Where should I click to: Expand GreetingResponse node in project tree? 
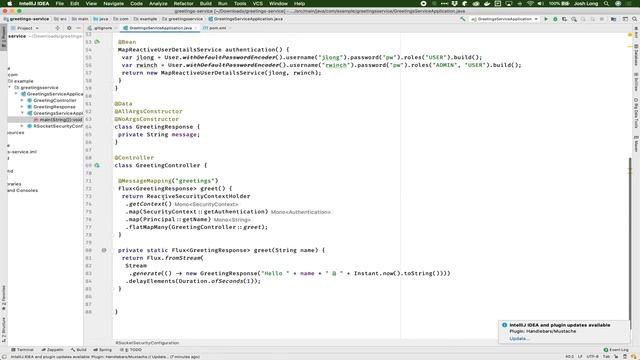(22, 107)
